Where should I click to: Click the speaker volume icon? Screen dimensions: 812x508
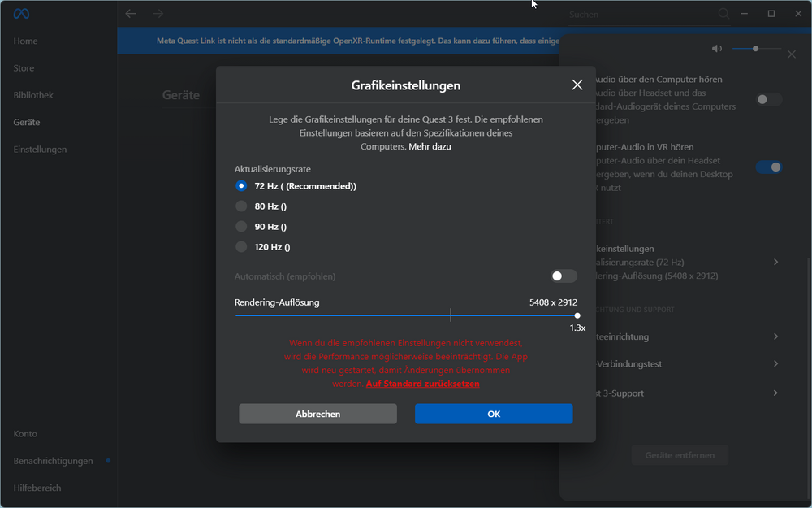click(717, 49)
